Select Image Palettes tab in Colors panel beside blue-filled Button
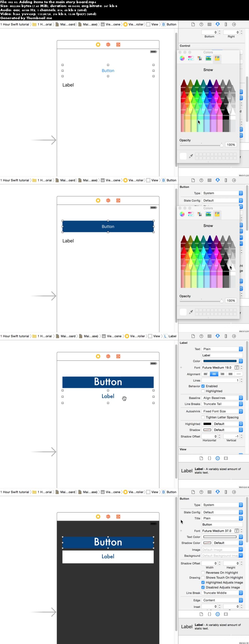 pos(208,214)
